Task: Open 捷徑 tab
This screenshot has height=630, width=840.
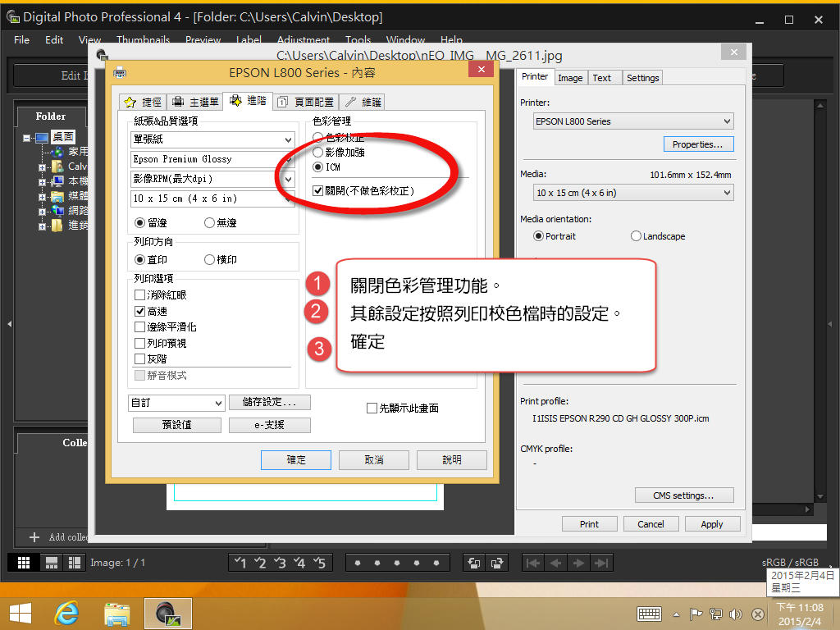Action: click(x=143, y=102)
